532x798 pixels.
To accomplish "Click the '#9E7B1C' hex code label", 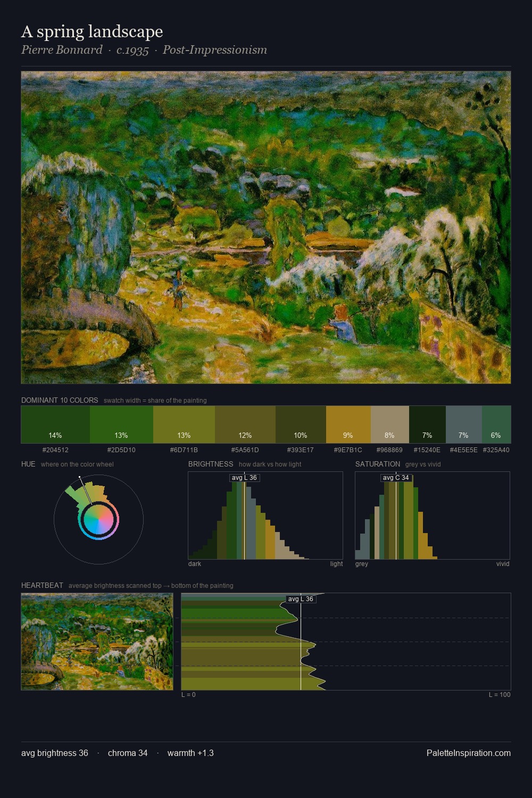I will pos(348,450).
